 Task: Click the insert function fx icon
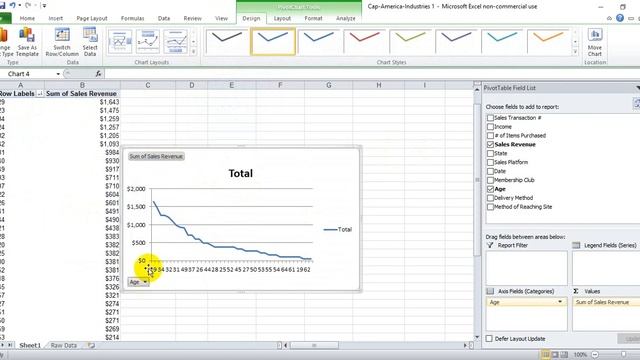coord(98,73)
